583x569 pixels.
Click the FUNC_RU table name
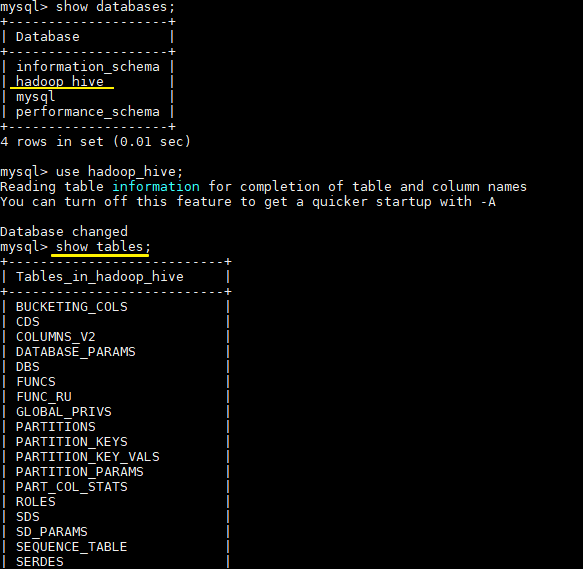(44, 397)
